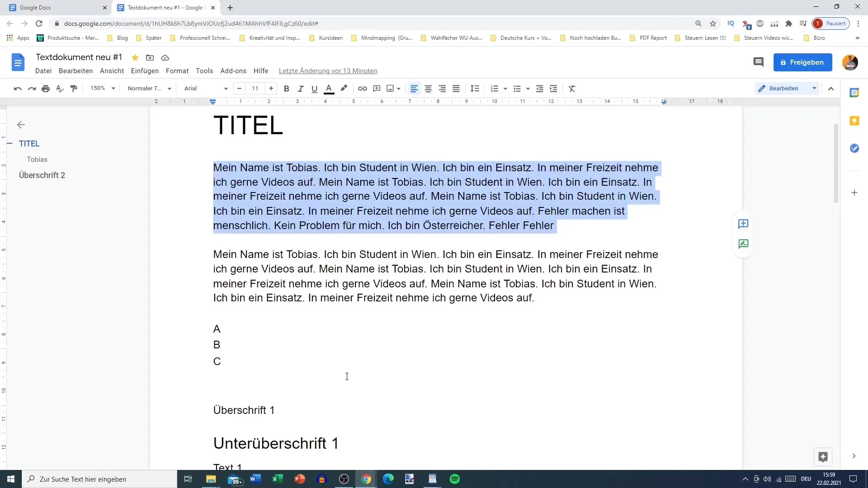
Task: Jump to TITEL in outline
Action: coord(29,144)
